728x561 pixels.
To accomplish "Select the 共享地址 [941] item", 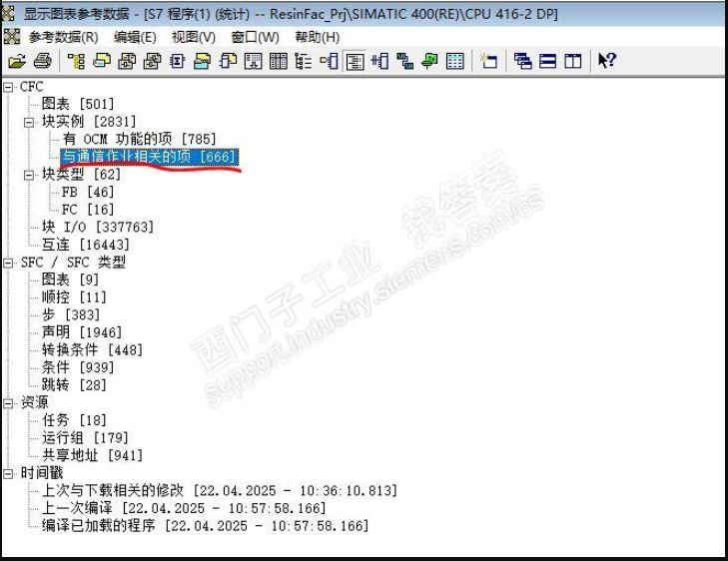I will (92, 455).
